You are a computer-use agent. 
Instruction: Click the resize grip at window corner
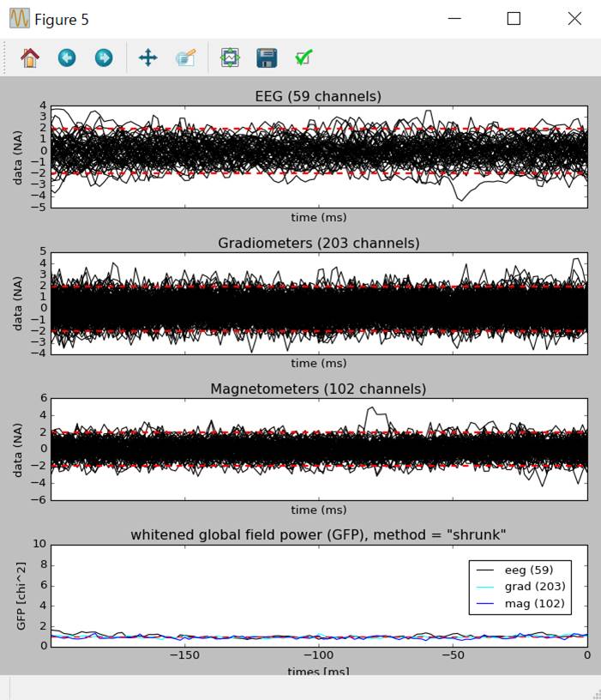[593, 693]
